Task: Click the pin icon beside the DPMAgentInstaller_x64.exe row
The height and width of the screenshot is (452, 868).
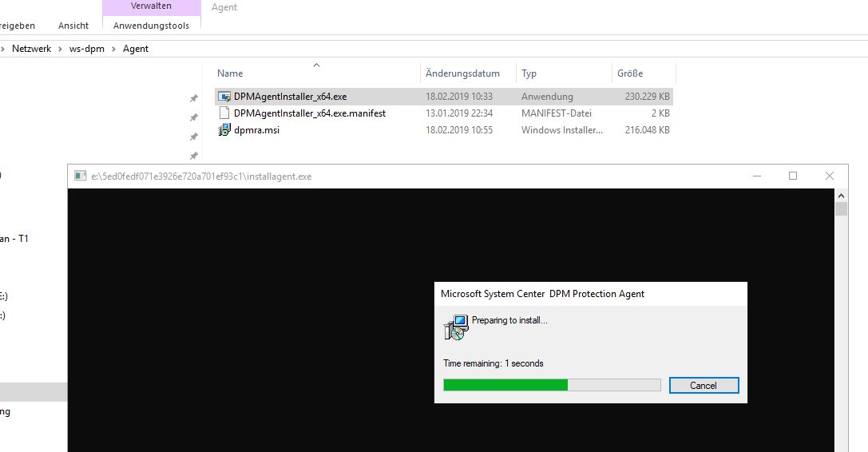Action: (194, 98)
